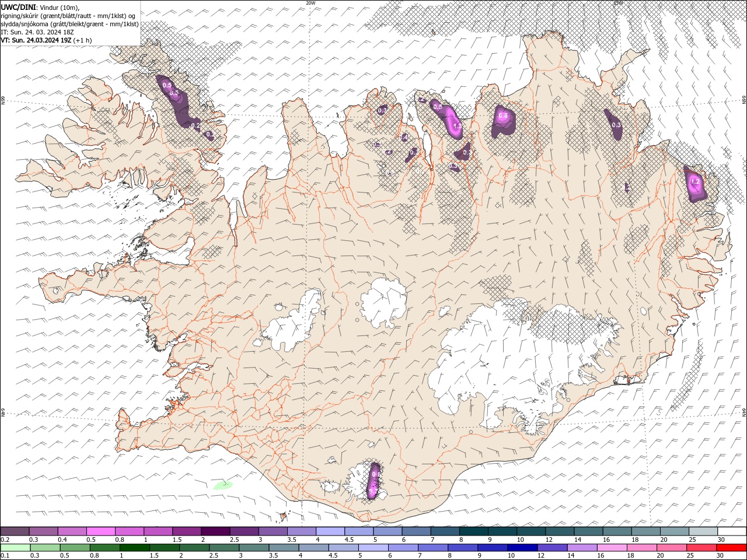Click the purple snow cell on the south-coast glacier
Viewport: 747px width, 560px height.
(374, 481)
